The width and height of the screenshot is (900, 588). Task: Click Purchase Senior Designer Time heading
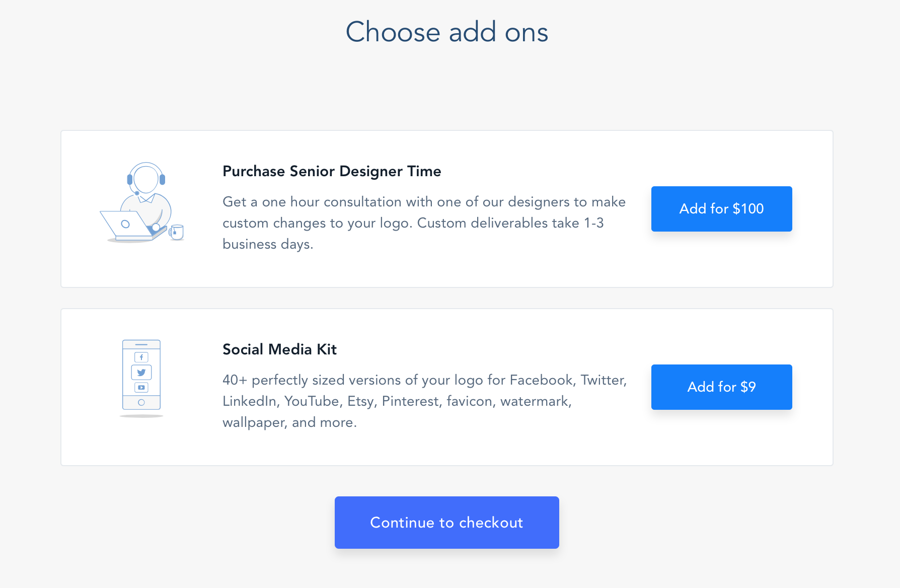(x=332, y=171)
